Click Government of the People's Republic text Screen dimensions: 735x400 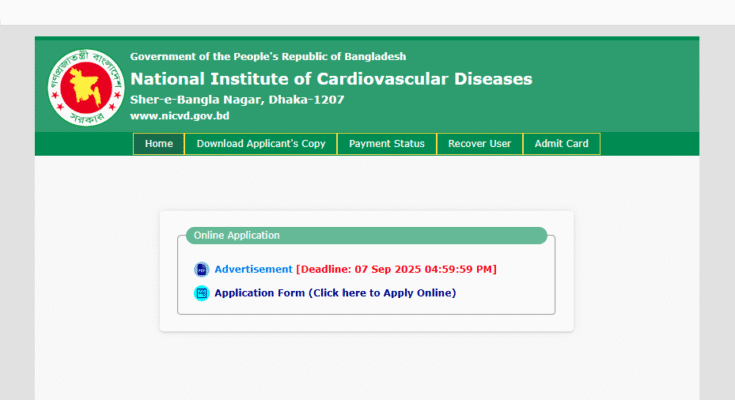(x=268, y=57)
